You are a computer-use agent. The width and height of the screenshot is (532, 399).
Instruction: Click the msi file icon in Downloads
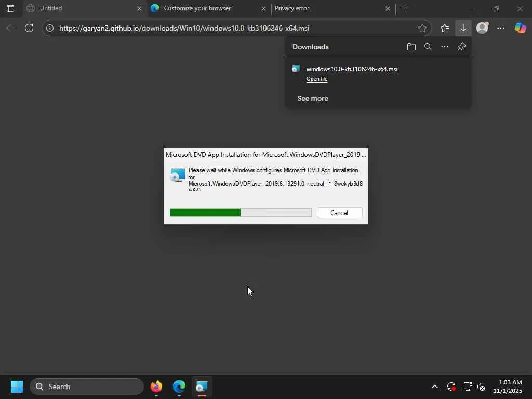296,69
